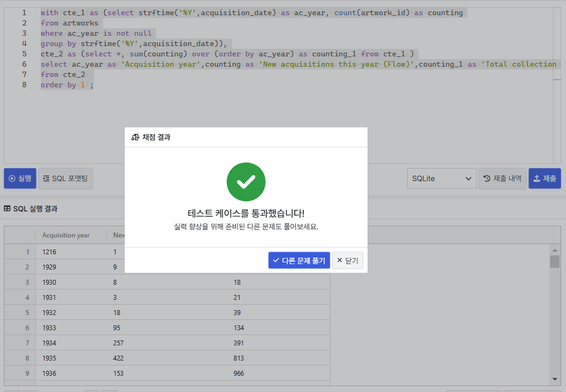Open the SQLite database dropdown
The height and width of the screenshot is (392, 566).
pos(441,178)
